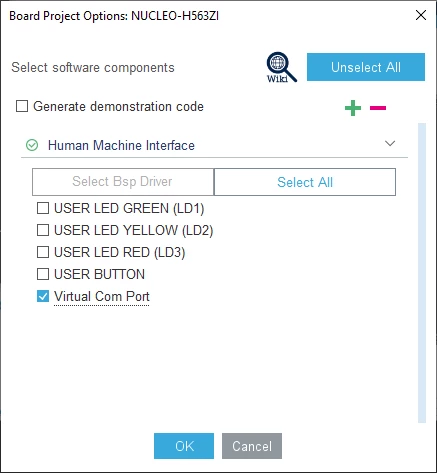This screenshot has width=437, height=473.
Task: Click the vertical scrollbar on the right
Action: [422, 273]
